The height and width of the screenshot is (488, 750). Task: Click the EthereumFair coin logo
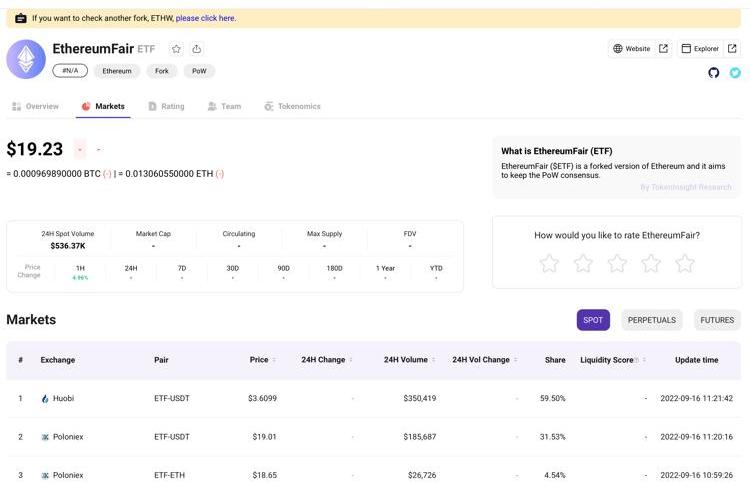(x=26, y=59)
